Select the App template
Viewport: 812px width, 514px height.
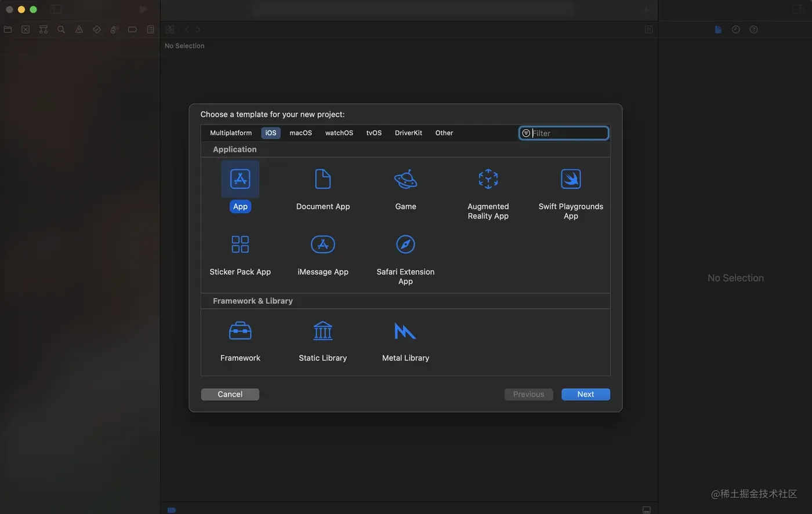(240, 187)
